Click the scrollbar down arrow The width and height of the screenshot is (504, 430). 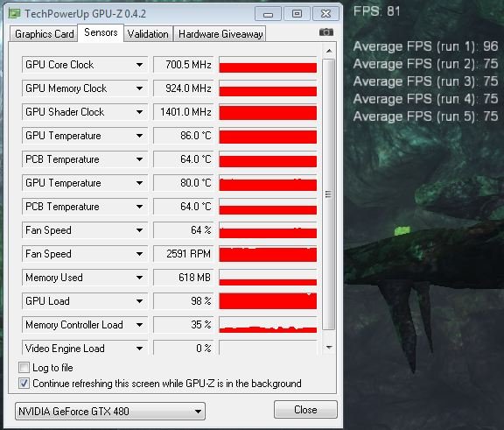pyautogui.click(x=329, y=347)
